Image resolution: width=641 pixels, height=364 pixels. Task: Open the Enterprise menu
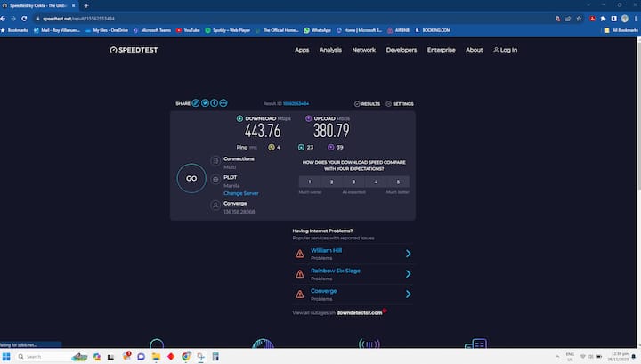click(441, 50)
